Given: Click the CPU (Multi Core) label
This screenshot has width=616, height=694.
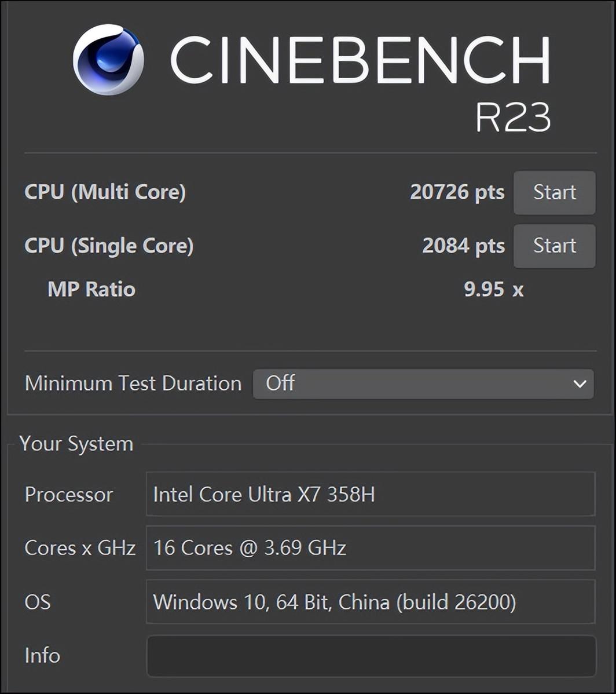Looking at the screenshot, I should pos(105,192).
